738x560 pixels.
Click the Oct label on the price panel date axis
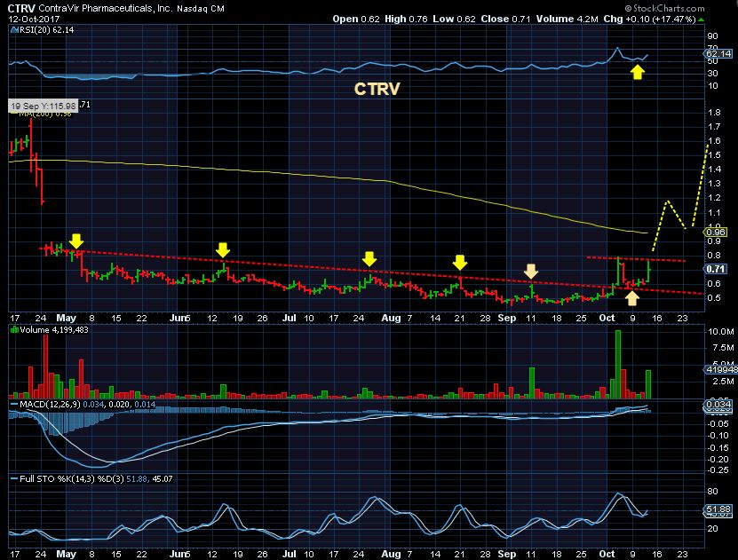607,318
